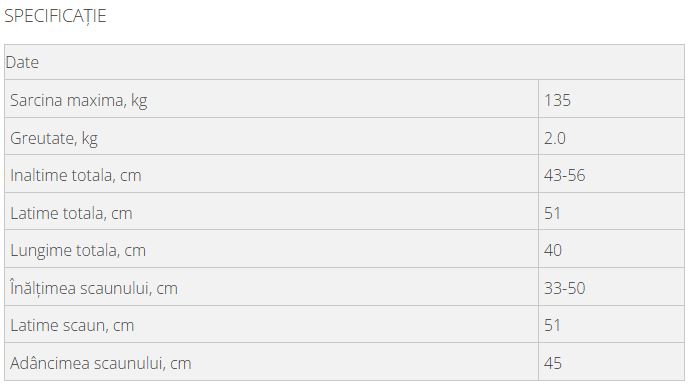Click the Latime scaun, cm label
Viewport: 690px width, 388px height.
(x=72, y=326)
